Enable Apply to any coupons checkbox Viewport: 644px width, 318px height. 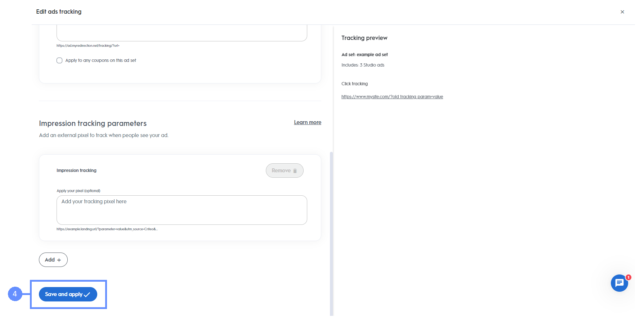pos(59,60)
